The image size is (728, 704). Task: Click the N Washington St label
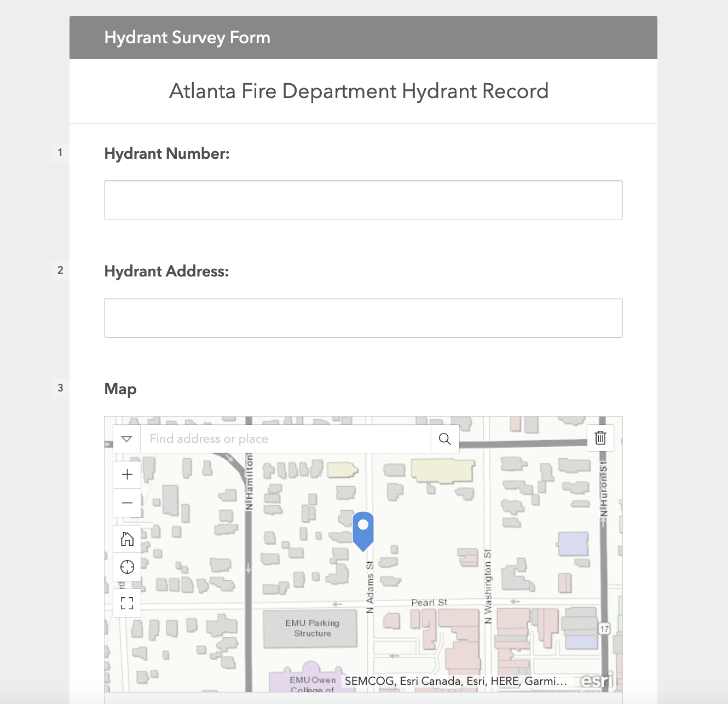[x=488, y=586]
